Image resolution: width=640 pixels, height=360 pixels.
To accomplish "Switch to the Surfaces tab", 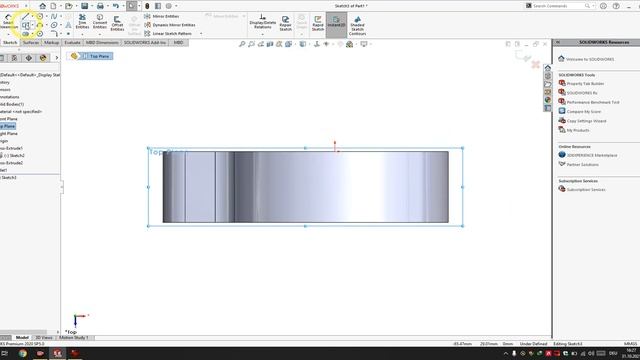I will coord(31,42).
